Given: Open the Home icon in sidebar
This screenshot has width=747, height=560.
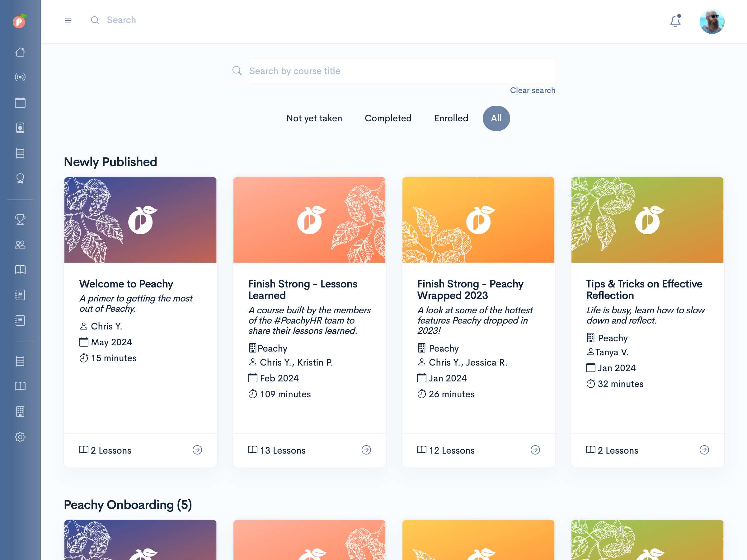Looking at the screenshot, I should (20, 52).
